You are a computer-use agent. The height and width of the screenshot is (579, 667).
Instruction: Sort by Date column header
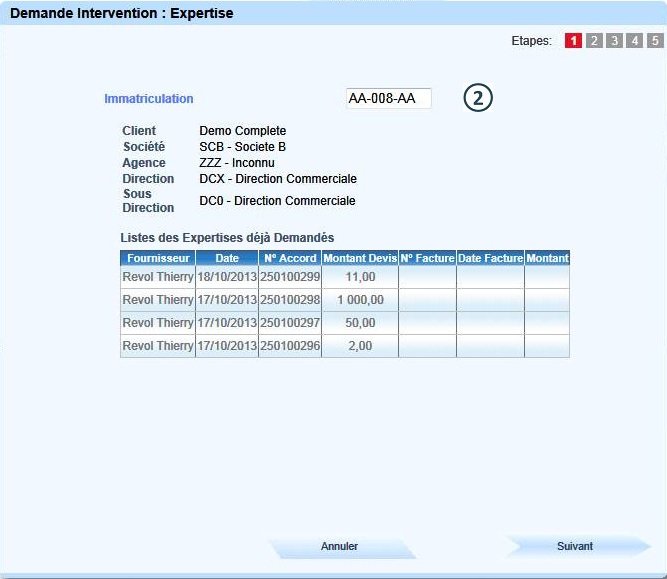[x=227, y=258]
